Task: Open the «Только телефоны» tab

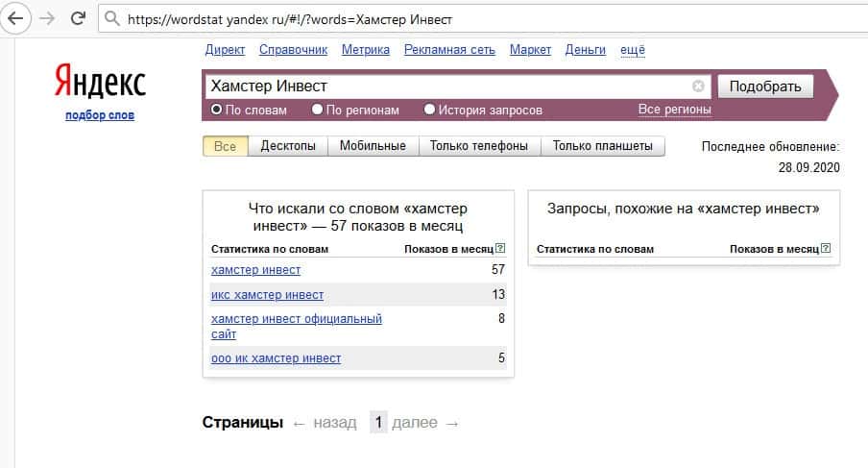Action: [478, 146]
